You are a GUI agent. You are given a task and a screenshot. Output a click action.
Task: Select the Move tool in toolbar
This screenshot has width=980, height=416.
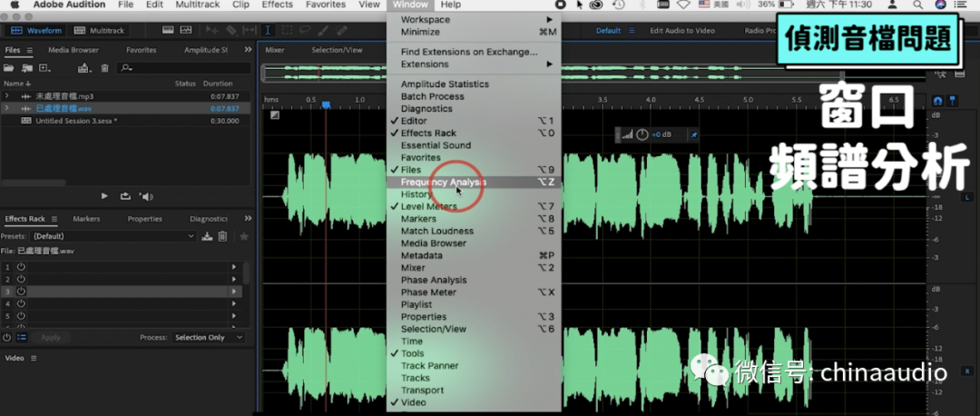point(212,30)
